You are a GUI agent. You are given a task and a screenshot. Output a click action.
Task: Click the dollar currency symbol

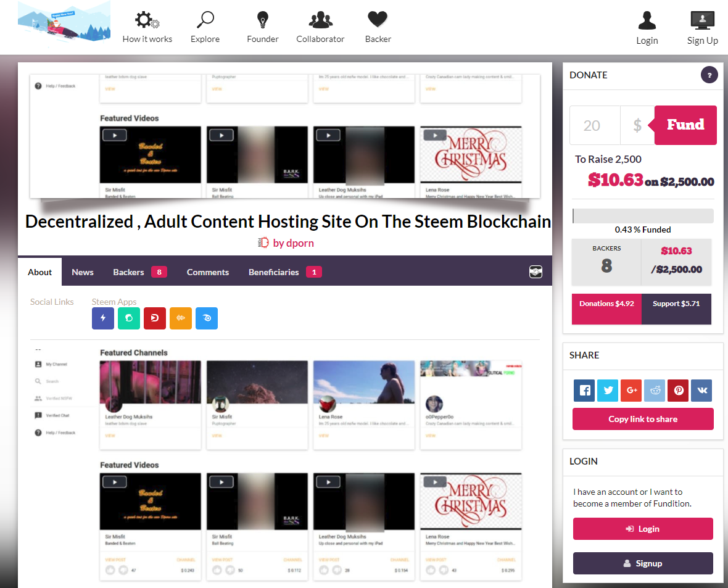click(637, 125)
